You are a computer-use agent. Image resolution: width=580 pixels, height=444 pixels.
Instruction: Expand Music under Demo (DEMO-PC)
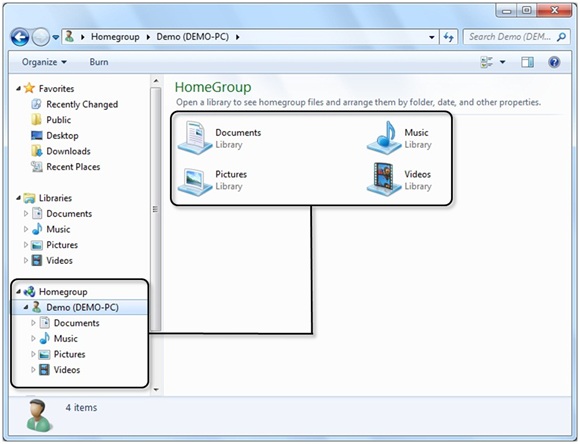tap(33, 338)
